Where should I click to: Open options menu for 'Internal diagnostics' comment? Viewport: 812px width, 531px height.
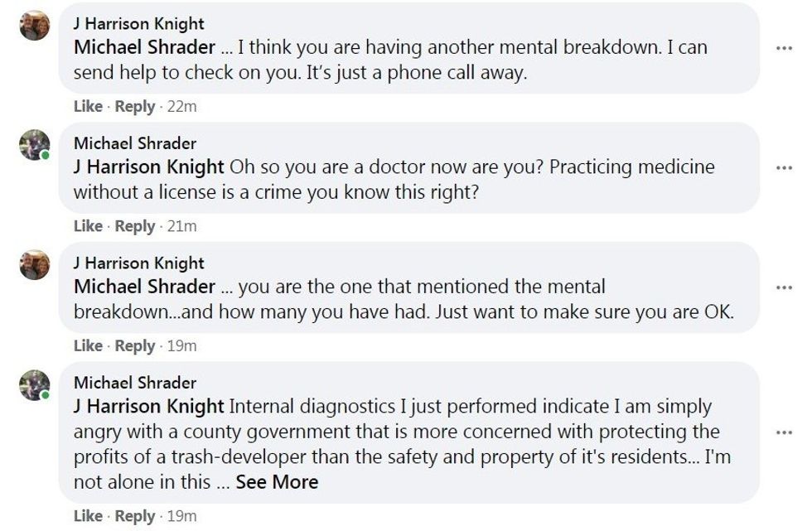[x=784, y=432]
